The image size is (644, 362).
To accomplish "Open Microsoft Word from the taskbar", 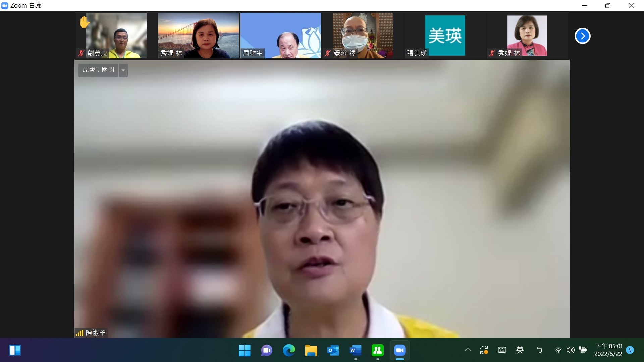I will [x=355, y=350].
